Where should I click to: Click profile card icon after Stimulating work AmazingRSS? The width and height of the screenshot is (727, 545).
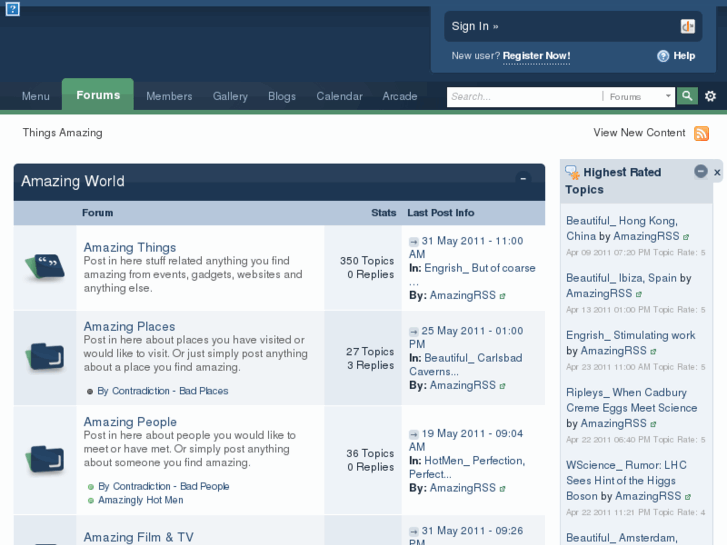tap(653, 352)
